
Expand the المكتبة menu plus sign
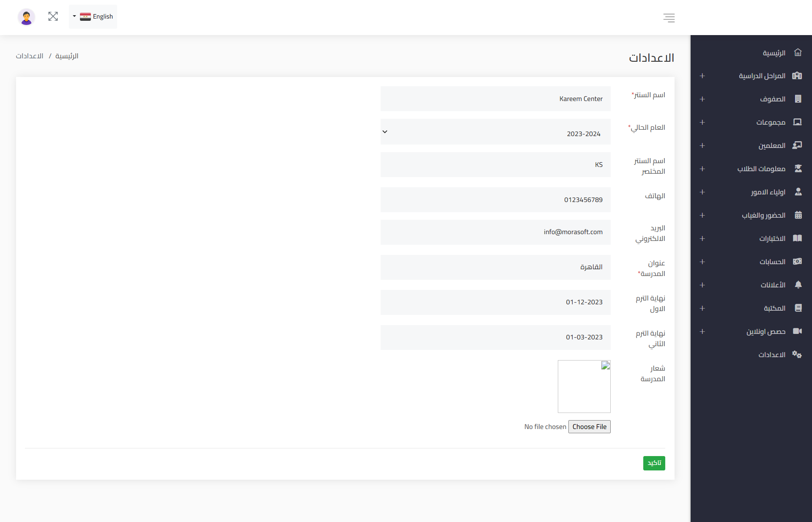[702, 308]
